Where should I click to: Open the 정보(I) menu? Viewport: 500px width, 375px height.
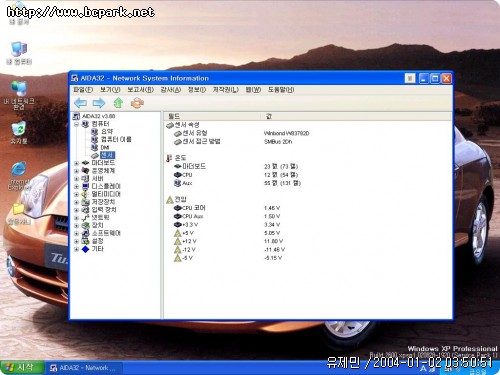click(197, 90)
